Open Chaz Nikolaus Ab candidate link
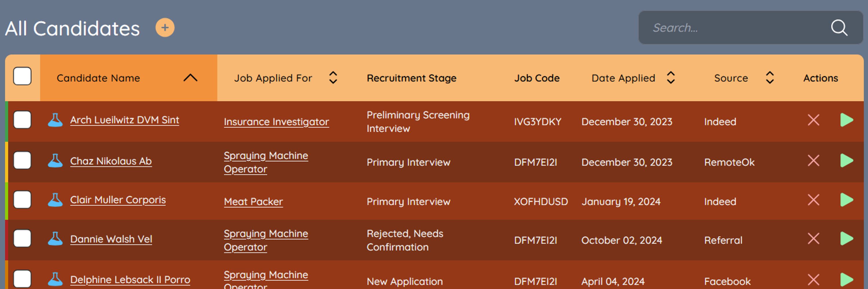 [x=111, y=161]
